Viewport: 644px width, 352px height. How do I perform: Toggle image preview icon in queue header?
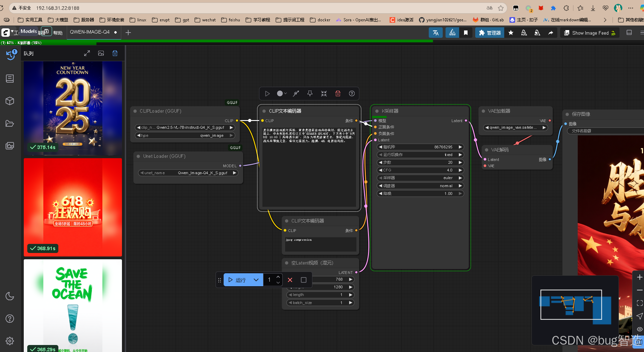click(101, 53)
